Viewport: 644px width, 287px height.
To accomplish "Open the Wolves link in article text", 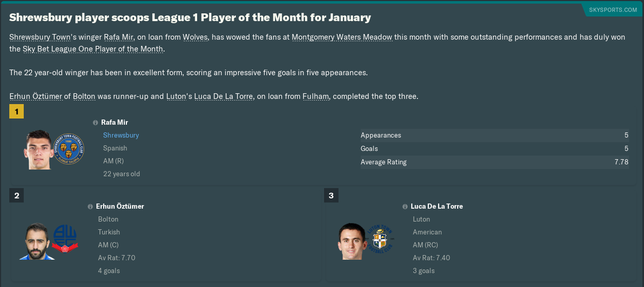I will click(195, 37).
